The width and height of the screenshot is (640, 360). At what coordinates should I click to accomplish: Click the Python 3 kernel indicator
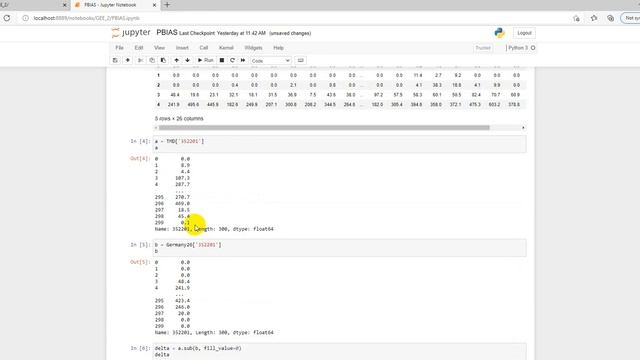(521, 48)
